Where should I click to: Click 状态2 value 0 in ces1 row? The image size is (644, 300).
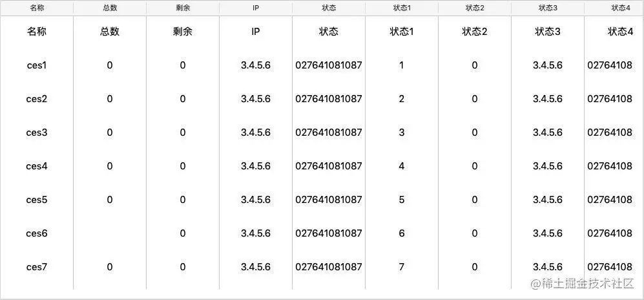click(475, 65)
